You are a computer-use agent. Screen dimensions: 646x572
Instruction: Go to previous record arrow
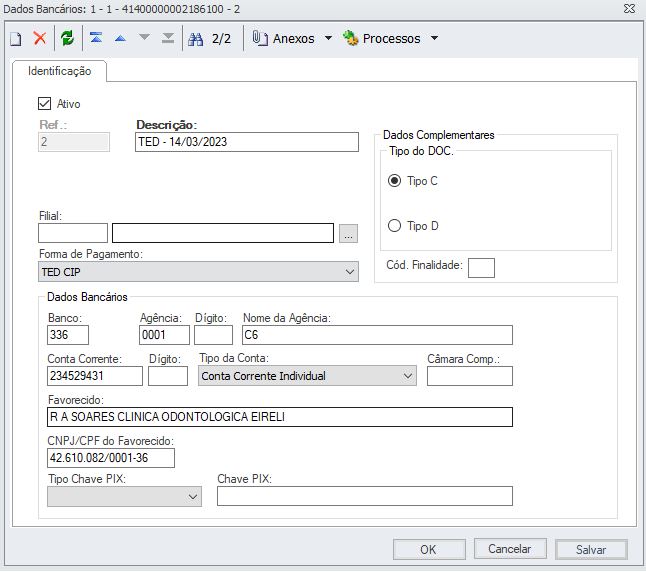[x=120, y=39]
